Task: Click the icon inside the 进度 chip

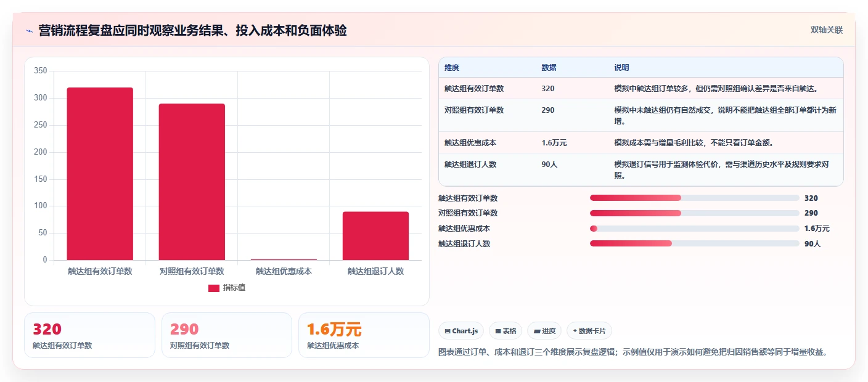Action: [x=536, y=331]
